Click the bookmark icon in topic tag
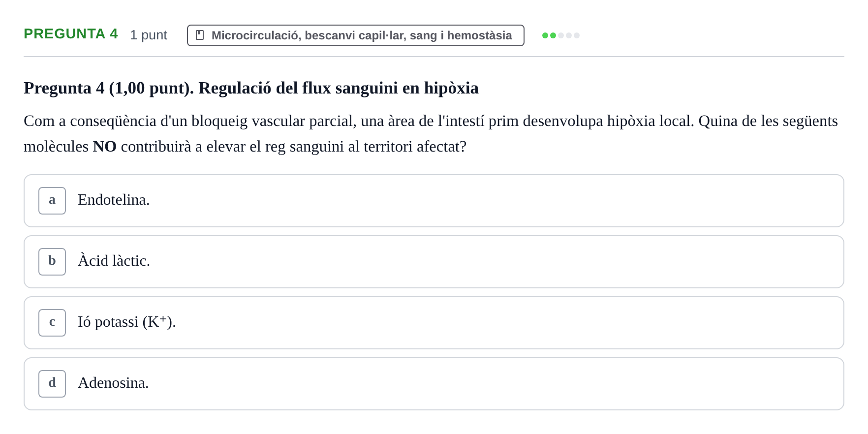 tap(200, 35)
